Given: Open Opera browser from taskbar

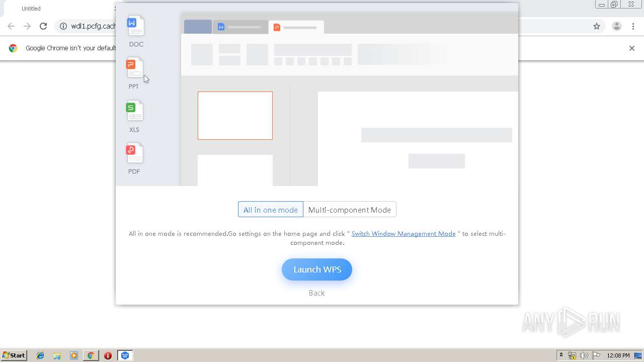Looking at the screenshot, I should (108, 355).
